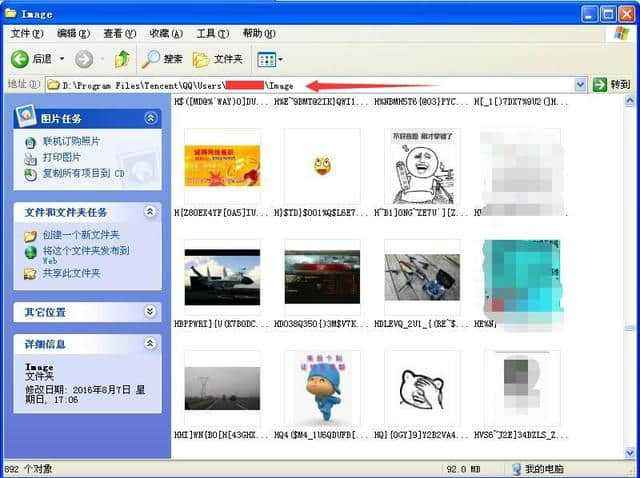The image size is (640, 478).
Task: Click scroll down arrow of file list
Action: click(630, 452)
